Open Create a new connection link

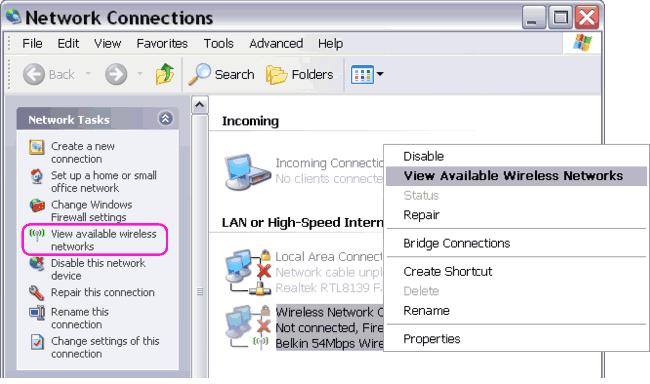tap(82, 153)
